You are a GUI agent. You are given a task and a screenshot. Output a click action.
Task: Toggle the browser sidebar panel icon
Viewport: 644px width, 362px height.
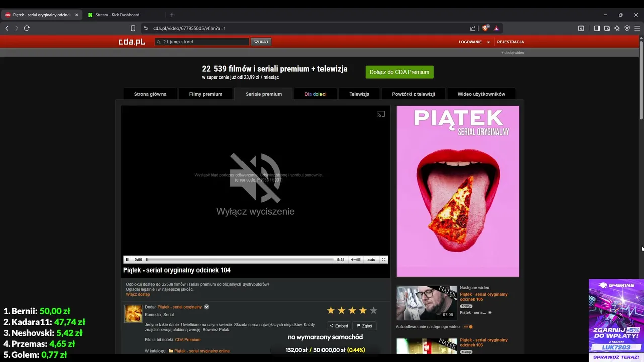(597, 28)
